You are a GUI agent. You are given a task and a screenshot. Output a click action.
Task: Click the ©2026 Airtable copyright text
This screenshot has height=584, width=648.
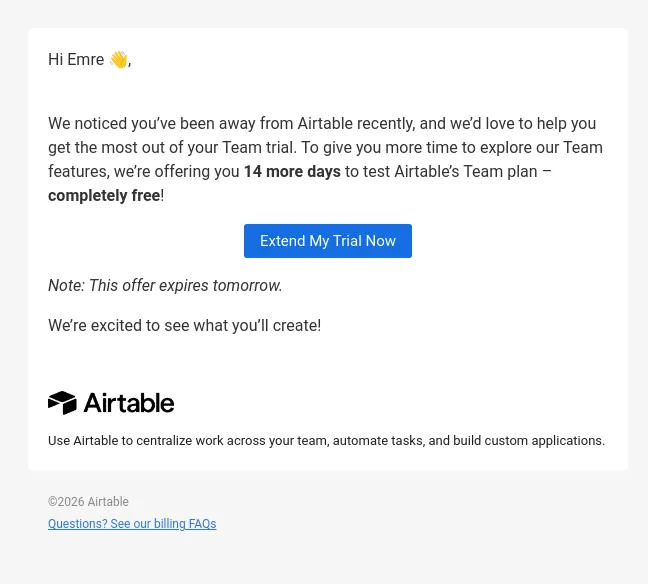[x=88, y=502]
